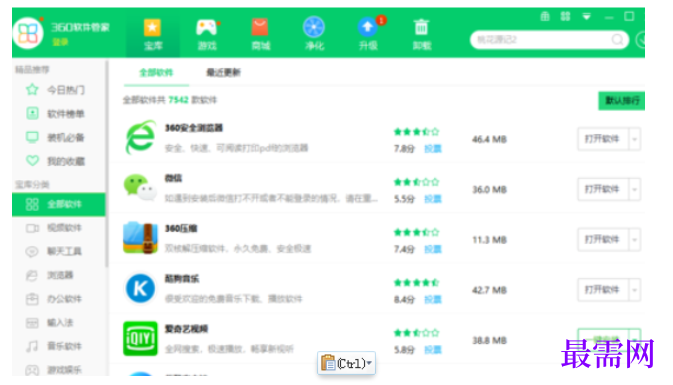The height and width of the screenshot is (385, 673).
Task: Click the 360安全浏览器 title text
Action: [x=194, y=128]
